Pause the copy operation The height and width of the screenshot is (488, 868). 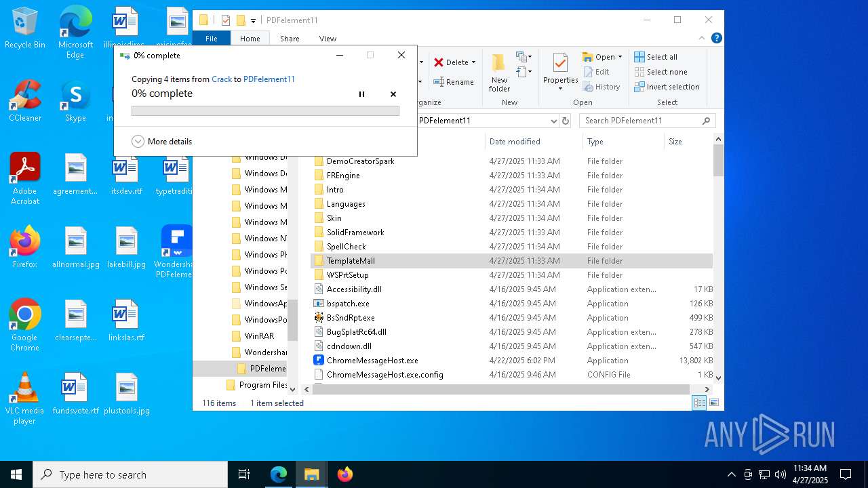361,94
